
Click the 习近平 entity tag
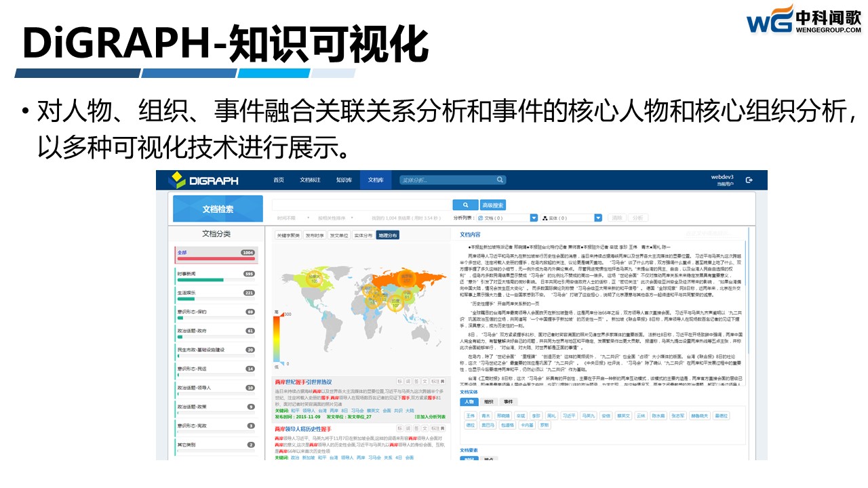569,415
